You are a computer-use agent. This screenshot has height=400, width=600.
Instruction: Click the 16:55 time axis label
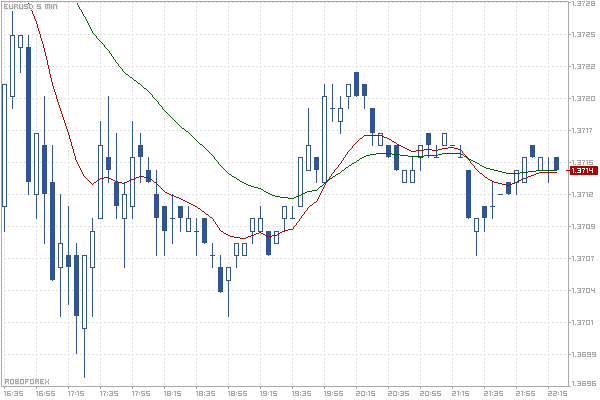tap(45, 393)
